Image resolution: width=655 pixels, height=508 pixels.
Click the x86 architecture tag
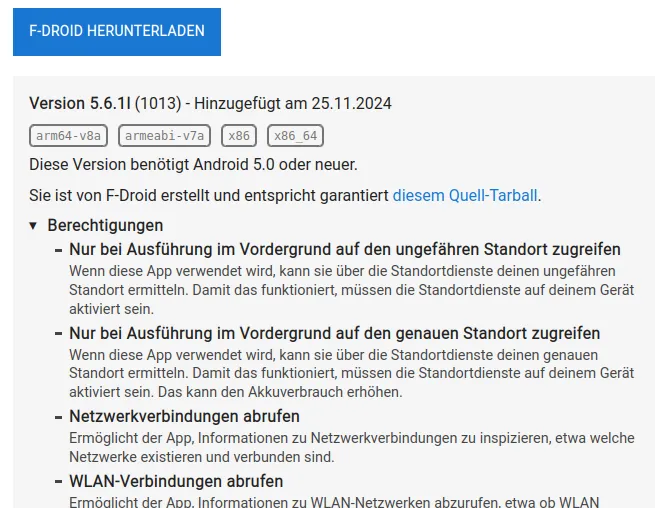point(239,135)
